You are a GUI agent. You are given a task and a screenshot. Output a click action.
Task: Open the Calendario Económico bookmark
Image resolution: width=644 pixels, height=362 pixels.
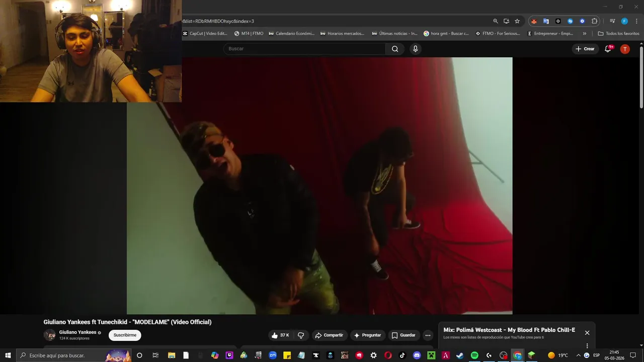pyautogui.click(x=291, y=34)
